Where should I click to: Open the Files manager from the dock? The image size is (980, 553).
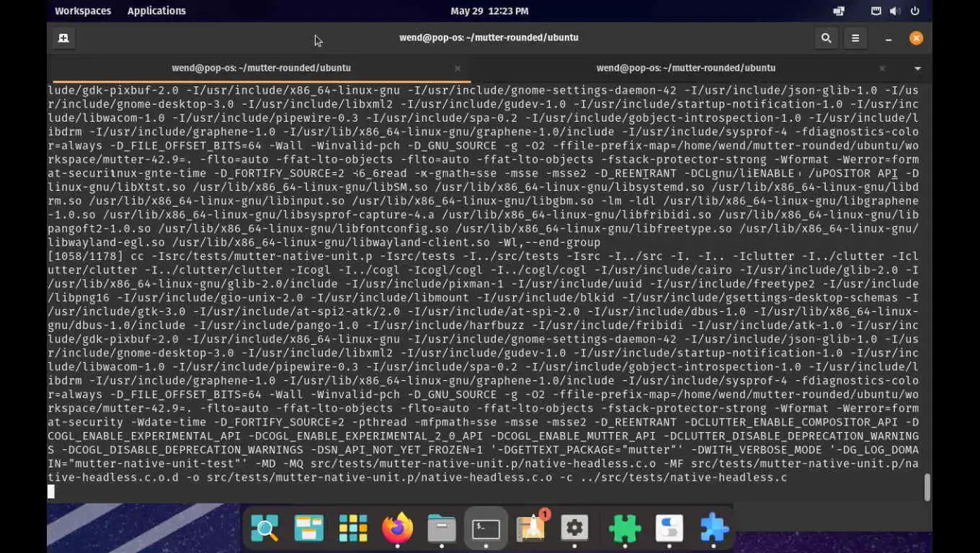coord(442,529)
